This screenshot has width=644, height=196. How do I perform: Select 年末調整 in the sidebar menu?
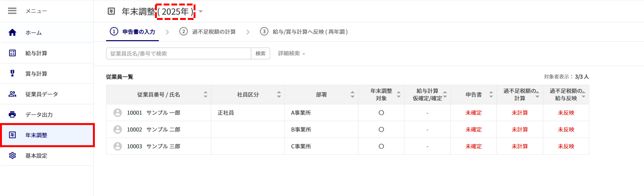tap(36, 135)
